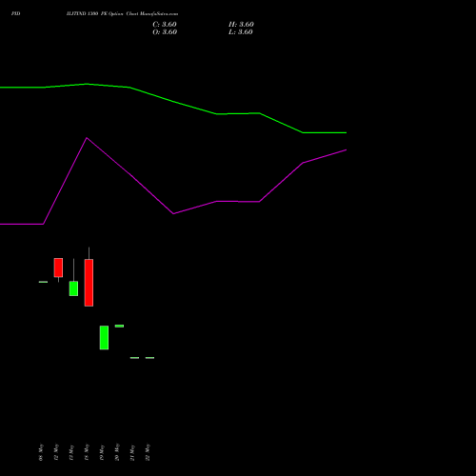476x476 pixels.
Task: Click the chart title mentioning 'PE Option Chart'
Action: coord(122,14)
